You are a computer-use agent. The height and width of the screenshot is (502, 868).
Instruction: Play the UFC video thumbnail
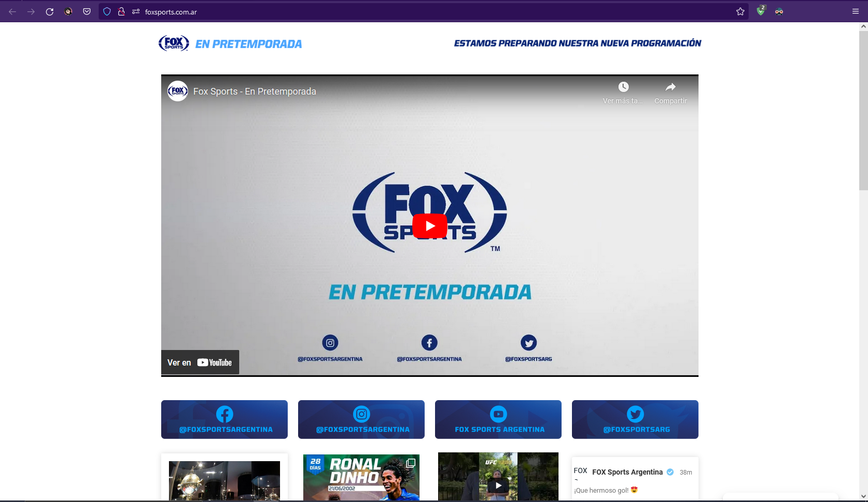click(x=498, y=485)
